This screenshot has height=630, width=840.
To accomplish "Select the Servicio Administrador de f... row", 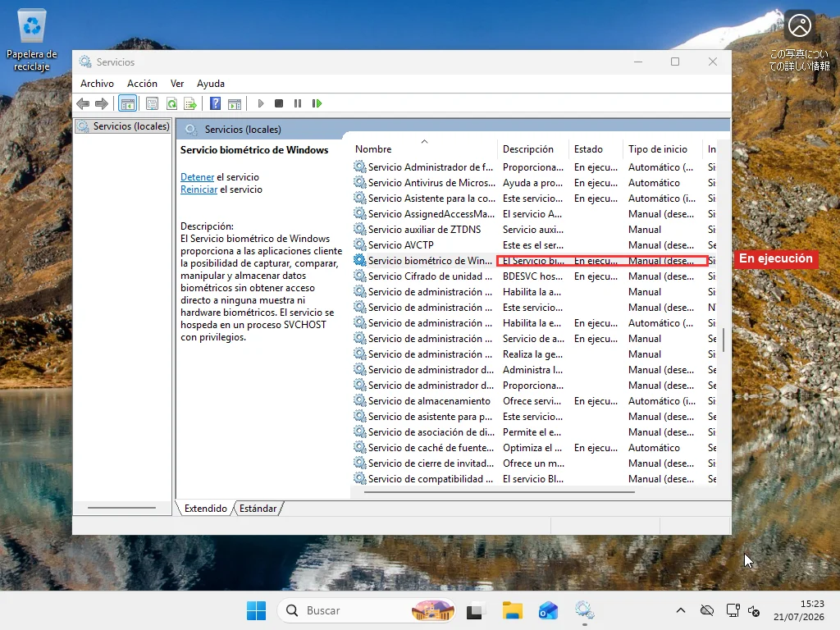I will pos(534,167).
